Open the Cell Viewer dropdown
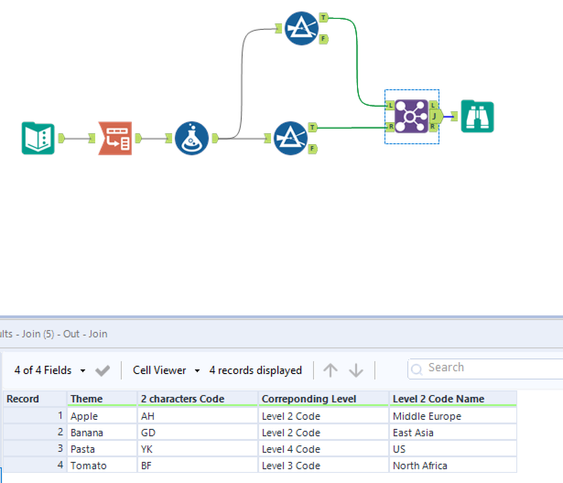This screenshot has height=483, width=563. click(x=166, y=370)
